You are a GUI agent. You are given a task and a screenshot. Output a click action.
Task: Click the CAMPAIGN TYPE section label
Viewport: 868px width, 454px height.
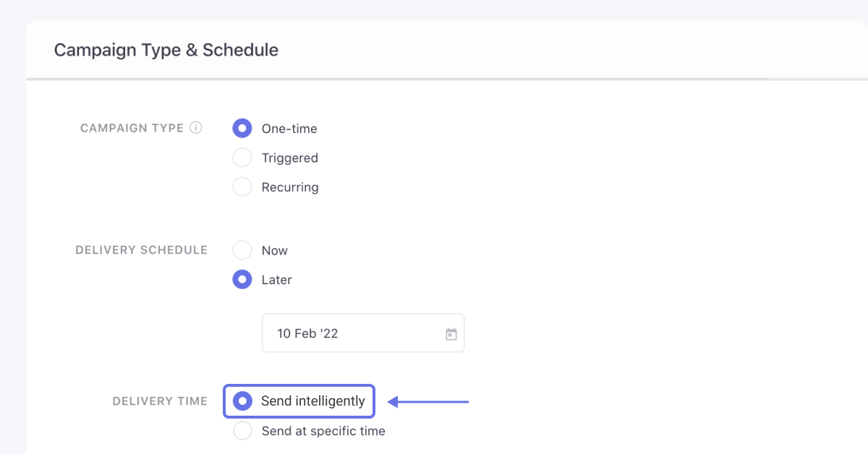(x=132, y=128)
